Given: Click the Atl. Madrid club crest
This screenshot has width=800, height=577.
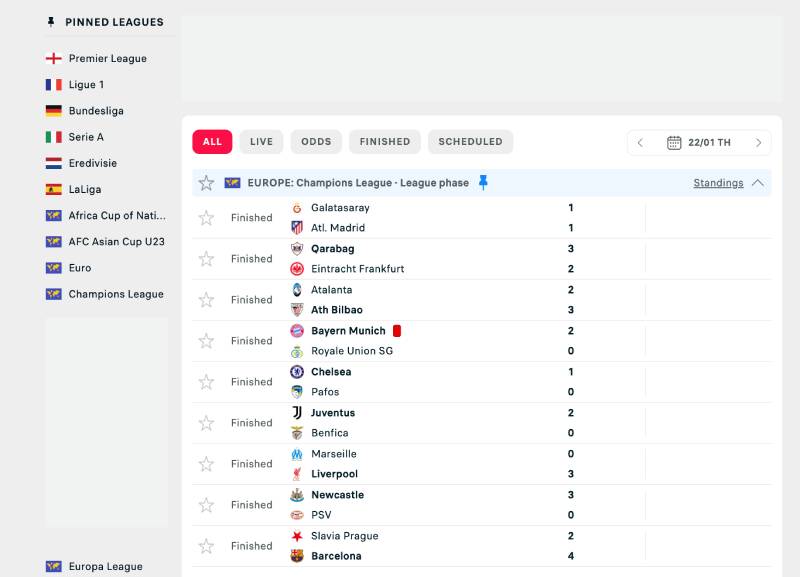Looking at the screenshot, I should (x=297, y=228).
